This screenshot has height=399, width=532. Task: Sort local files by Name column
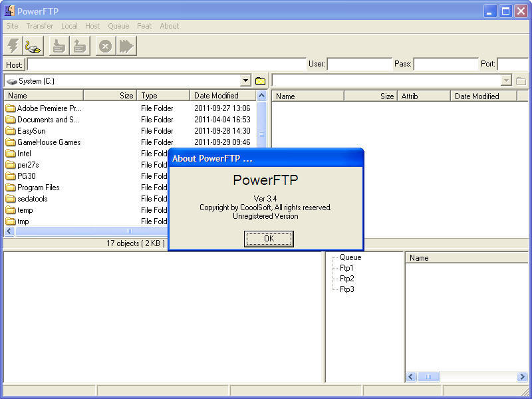[43, 96]
